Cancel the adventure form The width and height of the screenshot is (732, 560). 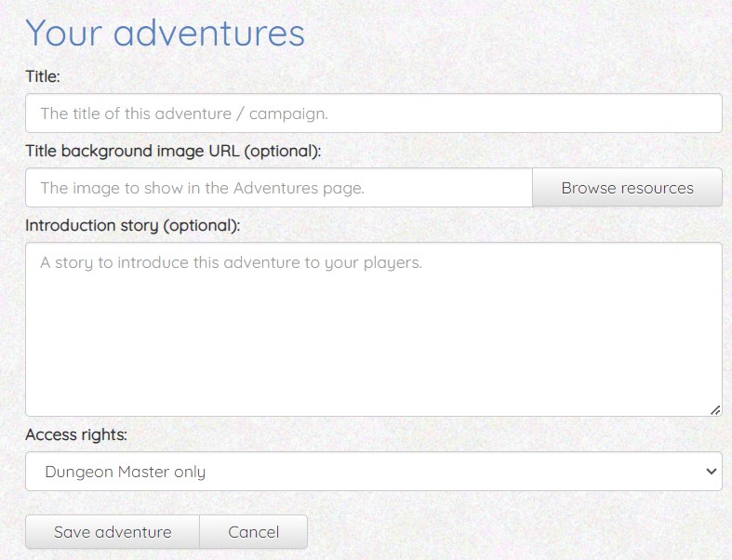pyautogui.click(x=253, y=532)
